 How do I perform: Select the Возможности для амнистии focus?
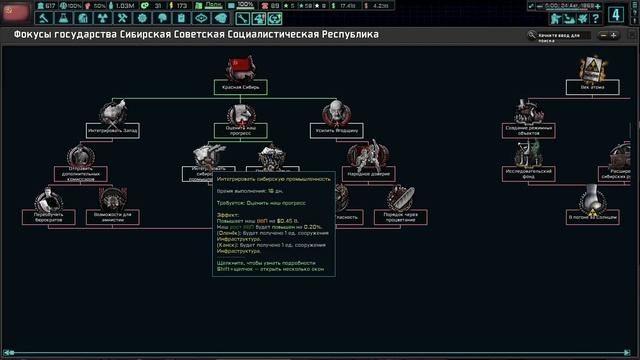(113, 207)
